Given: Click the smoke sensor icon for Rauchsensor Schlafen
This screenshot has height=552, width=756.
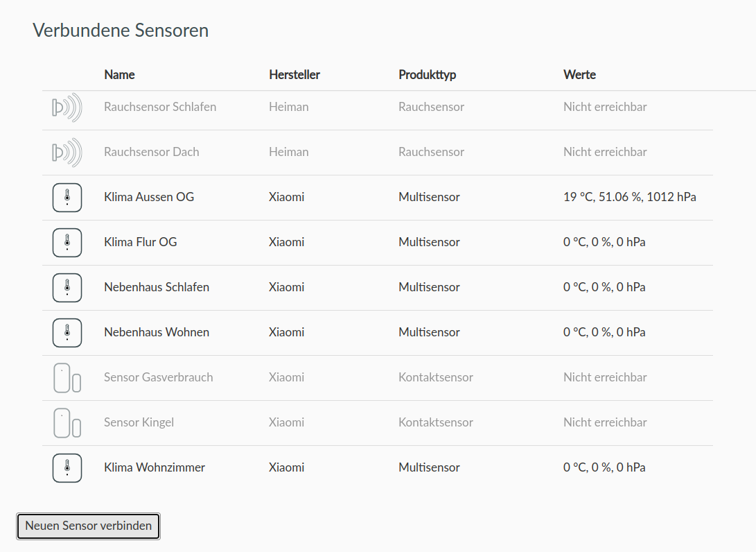Looking at the screenshot, I should click(67, 107).
